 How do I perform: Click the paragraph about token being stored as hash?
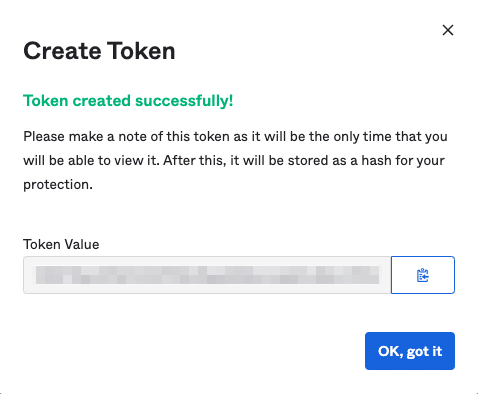[x=235, y=160]
